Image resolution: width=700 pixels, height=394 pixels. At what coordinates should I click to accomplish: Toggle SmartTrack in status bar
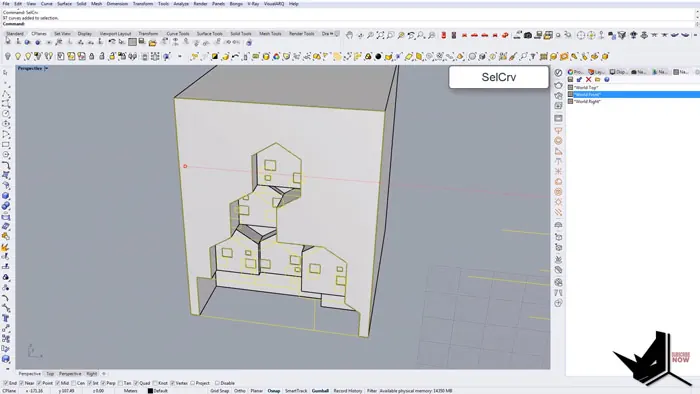296,391
